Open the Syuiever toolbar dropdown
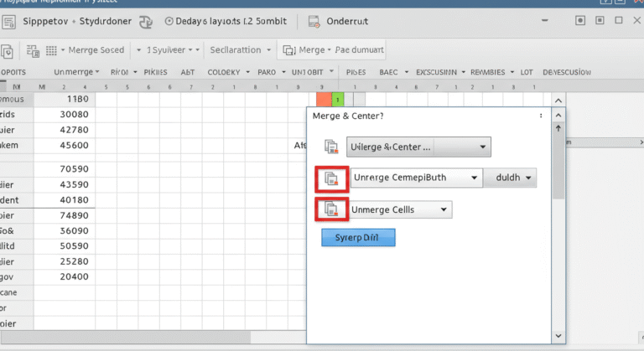 tap(166, 50)
